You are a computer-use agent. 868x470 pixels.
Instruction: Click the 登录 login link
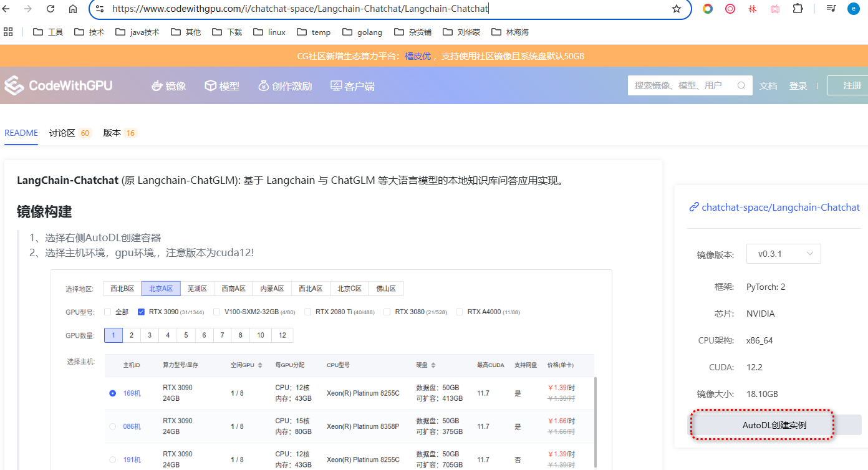point(798,86)
